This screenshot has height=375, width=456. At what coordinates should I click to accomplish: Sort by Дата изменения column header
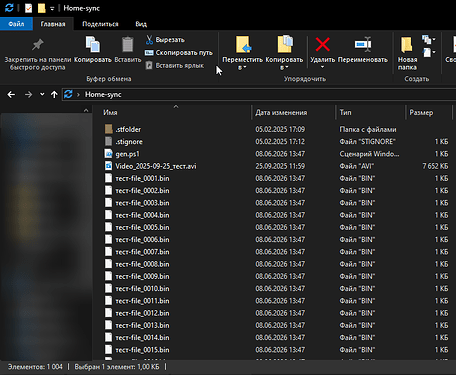tap(281, 113)
